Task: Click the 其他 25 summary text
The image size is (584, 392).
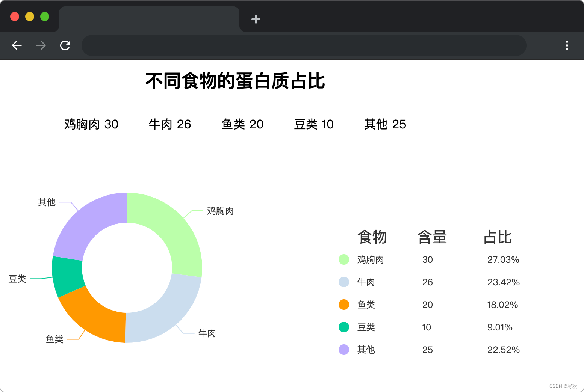Action: [x=385, y=124]
